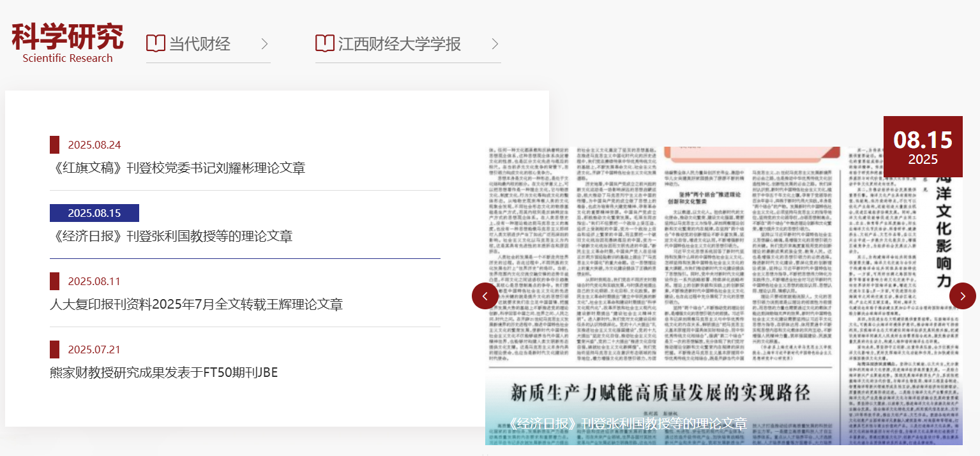Open the 人大复印报刊资料 王辉 article
980x456 pixels.
(196, 304)
